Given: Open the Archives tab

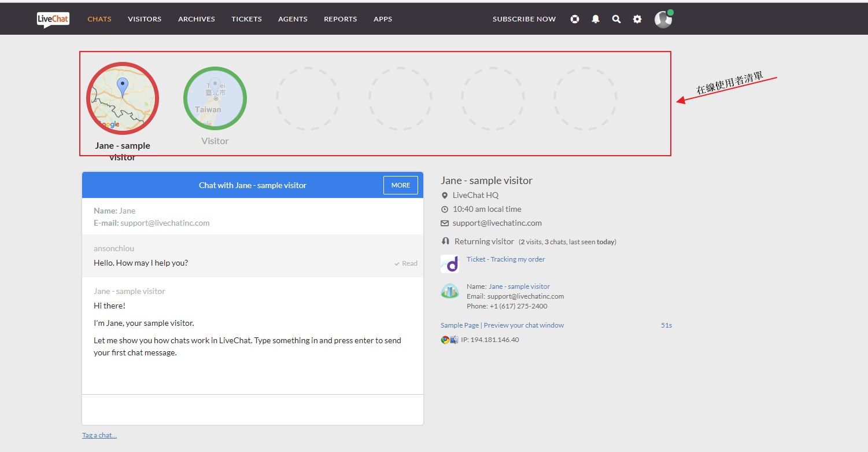Looking at the screenshot, I should [197, 19].
